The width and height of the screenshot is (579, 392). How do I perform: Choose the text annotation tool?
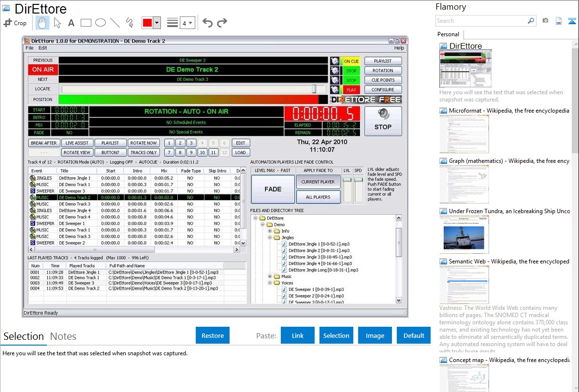tap(71, 23)
